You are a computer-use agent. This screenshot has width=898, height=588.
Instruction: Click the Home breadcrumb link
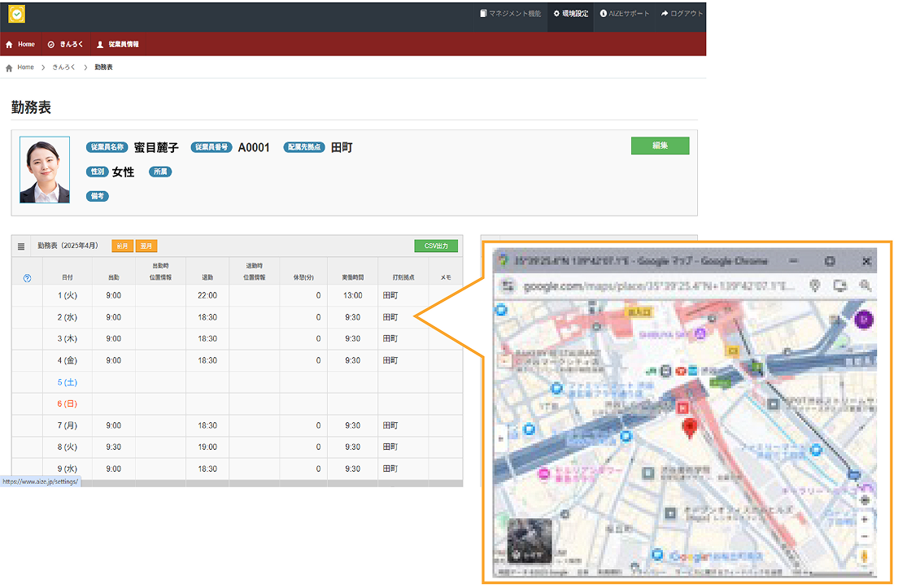(25, 68)
